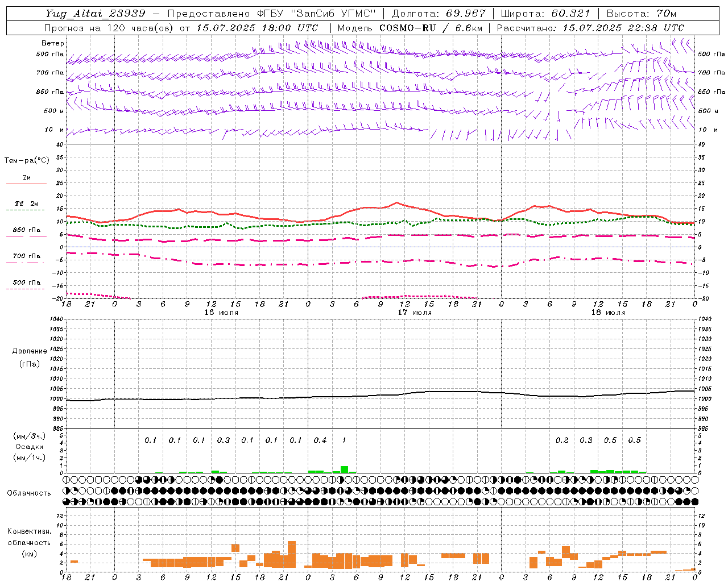Image resolution: width=728 pixels, height=582 pixels.
Task: Click the '(мм/1ч.)' precipitation unit label
Action: (x=30, y=458)
